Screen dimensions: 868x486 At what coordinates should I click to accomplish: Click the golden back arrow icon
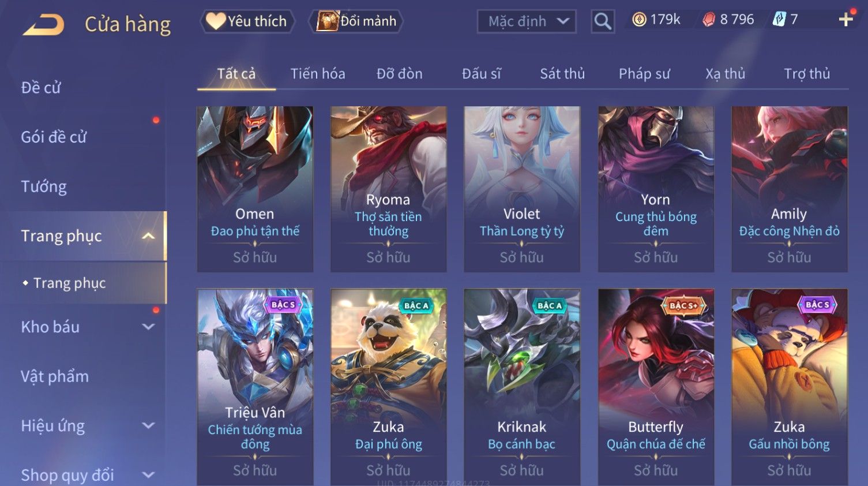[x=44, y=24]
